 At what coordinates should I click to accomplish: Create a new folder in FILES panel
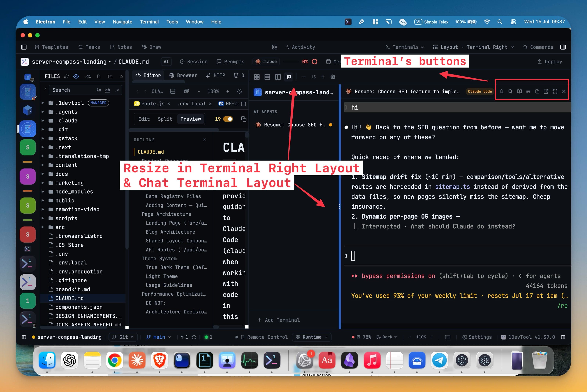coord(110,76)
